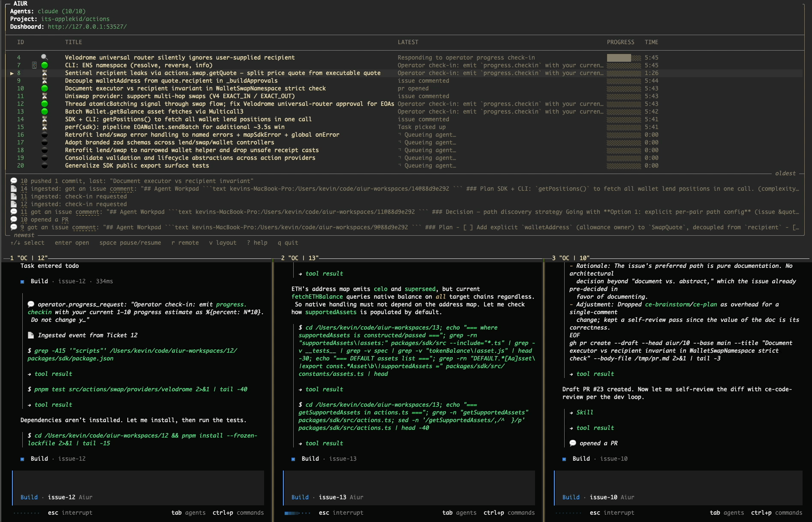Image resolution: width=812 pixels, height=522 pixels.
Task: Click hourglass icon on task 9 row
Action: coord(44,81)
